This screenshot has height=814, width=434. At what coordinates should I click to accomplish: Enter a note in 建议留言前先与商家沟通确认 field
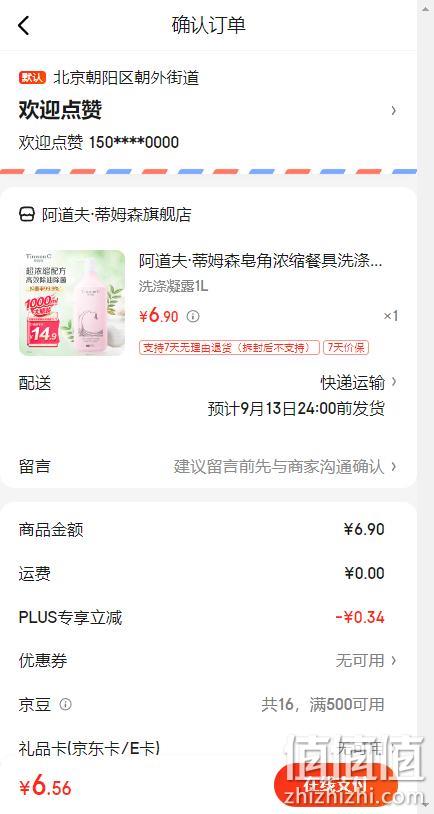(x=279, y=466)
